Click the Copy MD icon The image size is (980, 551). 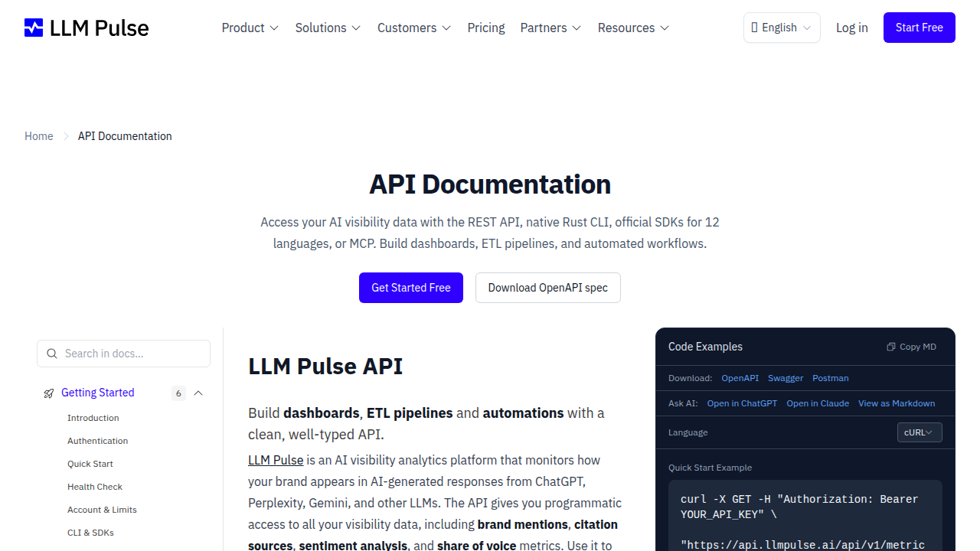pos(891,347)
